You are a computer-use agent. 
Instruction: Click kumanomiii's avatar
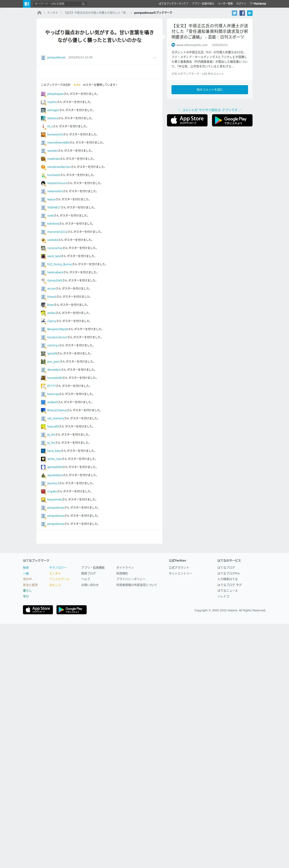tap(43, 135)
